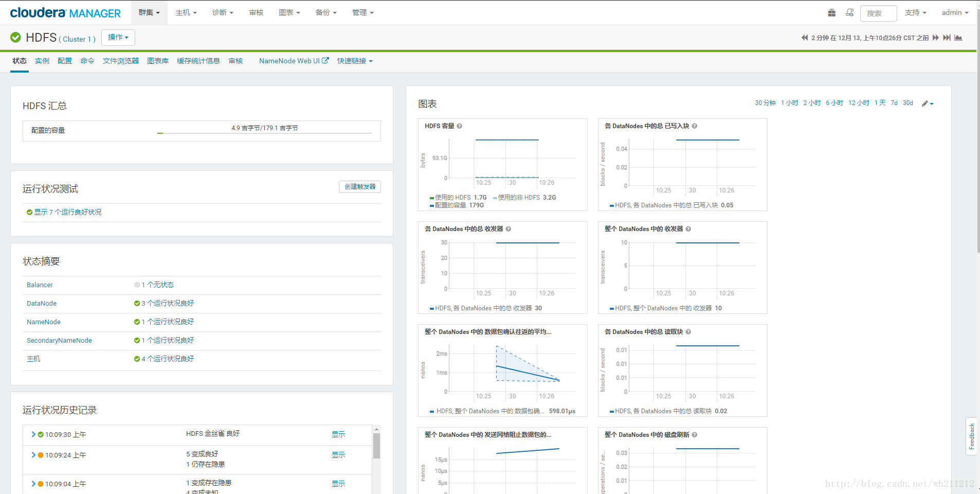Jump to current time with skip-end icon
This screenshot has width=980, height=494.
947,38
